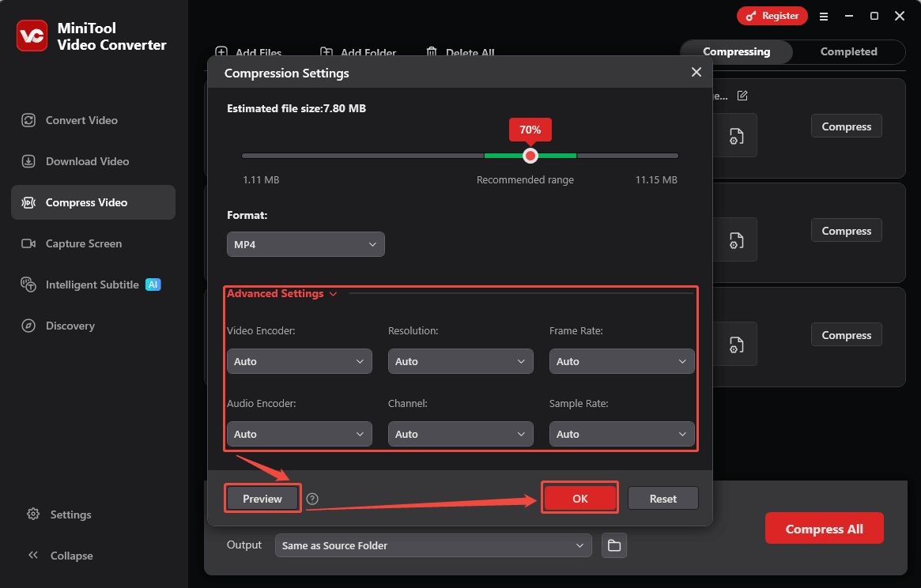Open the Resolution dropdown

pyautogui.click(x=460, y=361)
